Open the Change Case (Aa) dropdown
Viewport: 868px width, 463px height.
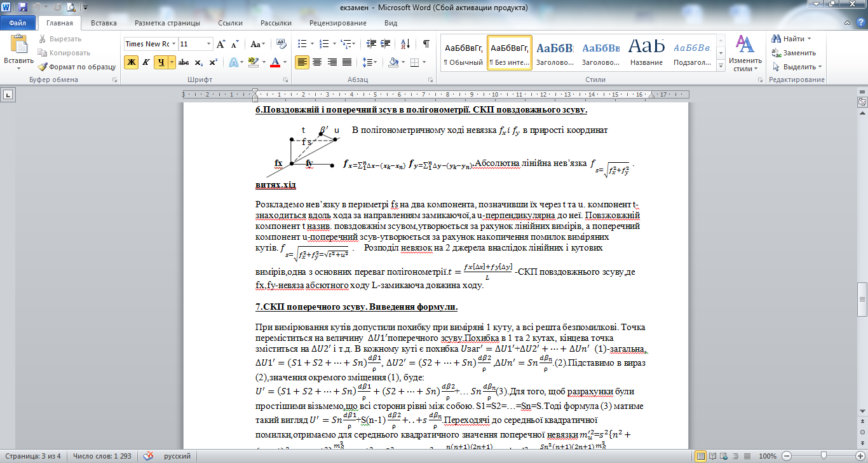pyautogui.click(x=258, y=44)
